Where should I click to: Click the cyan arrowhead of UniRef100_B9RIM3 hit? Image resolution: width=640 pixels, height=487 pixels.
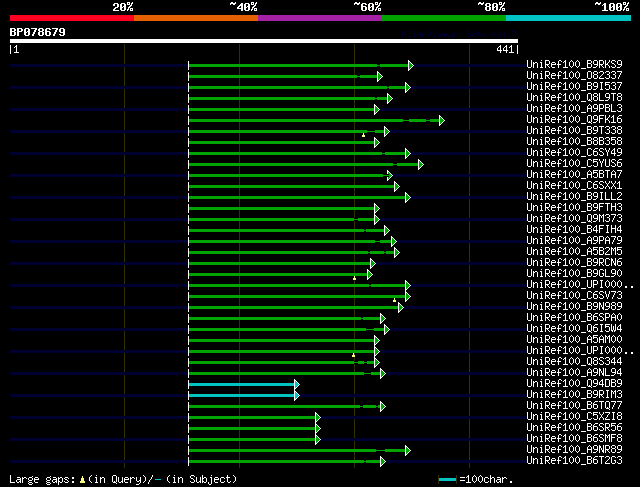click(297, 396)
